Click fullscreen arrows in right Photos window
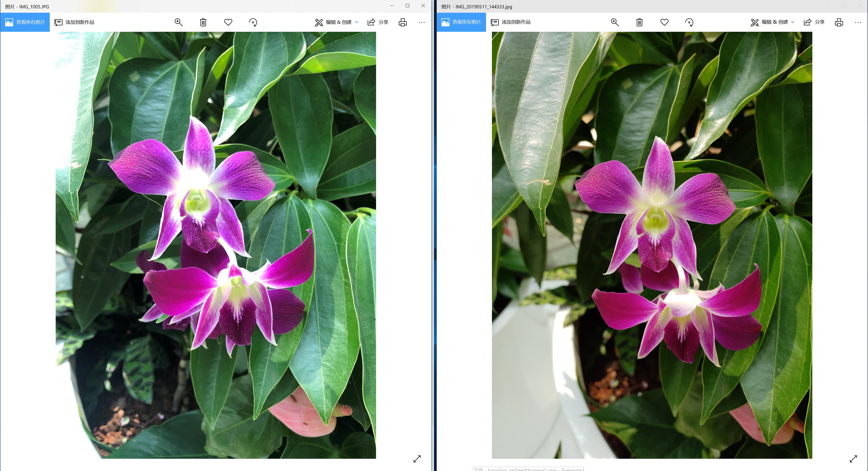Image resolution: width=868 pixels, height=471 pixels. point(853,459)
